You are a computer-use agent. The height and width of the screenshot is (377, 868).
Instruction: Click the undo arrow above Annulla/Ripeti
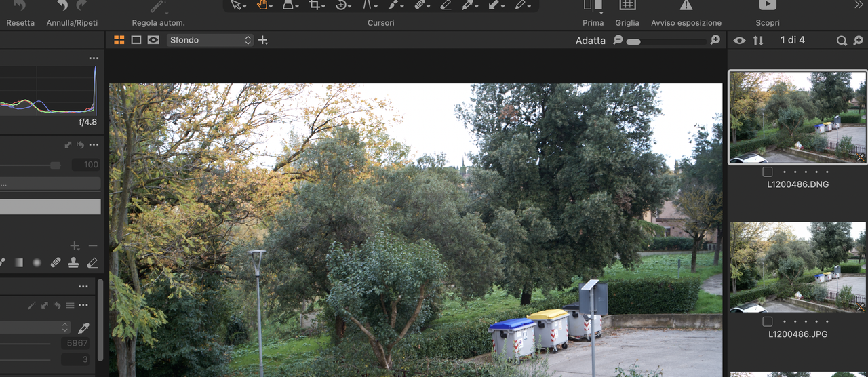click(x=62, y=5)
